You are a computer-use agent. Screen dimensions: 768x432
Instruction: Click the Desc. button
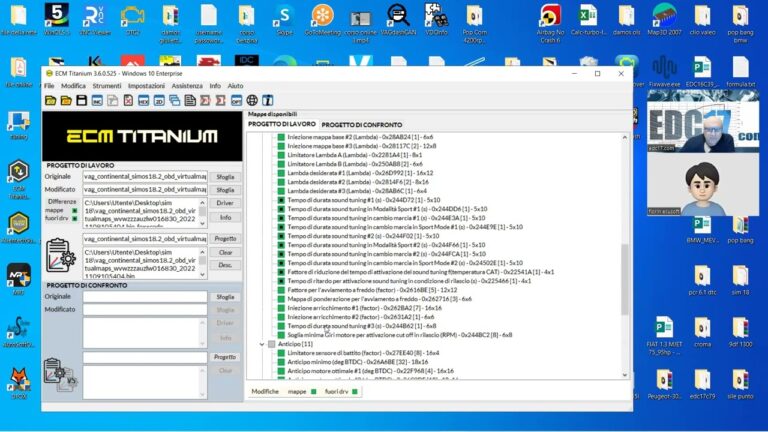click(x=225, y=265)
